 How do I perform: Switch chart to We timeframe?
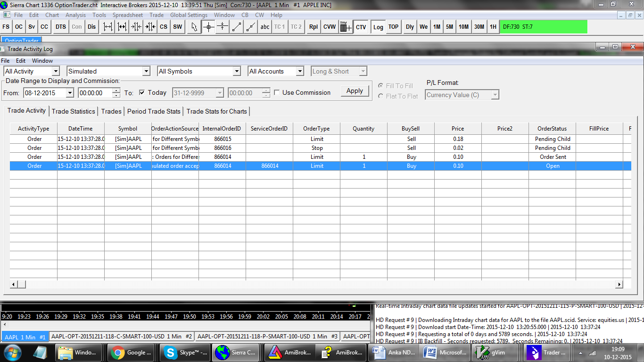coord(424,27)
